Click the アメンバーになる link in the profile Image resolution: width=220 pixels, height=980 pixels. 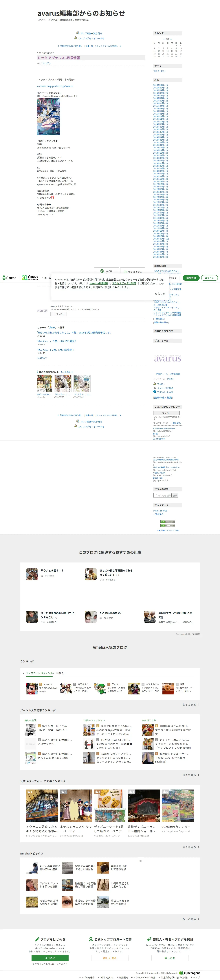coord(163,392)
